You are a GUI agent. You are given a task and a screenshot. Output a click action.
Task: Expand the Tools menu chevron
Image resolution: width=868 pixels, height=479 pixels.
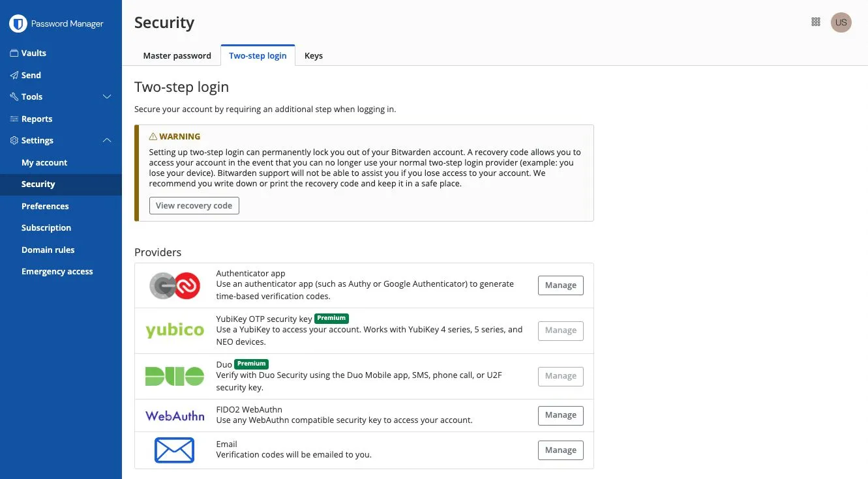pyautogui.click(x=108, y=97)
